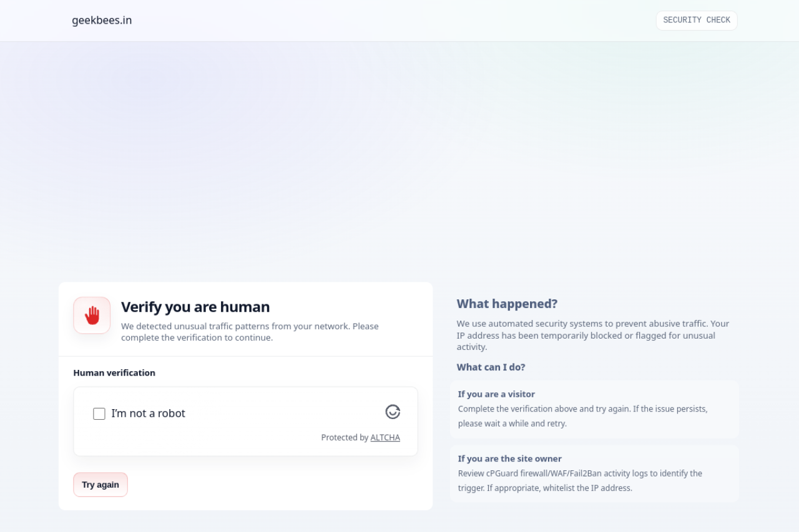This screenshot has height=532, width=799.
Task: Check the "I'm not a robot" checkbox
Action: (x=99, y=414)
